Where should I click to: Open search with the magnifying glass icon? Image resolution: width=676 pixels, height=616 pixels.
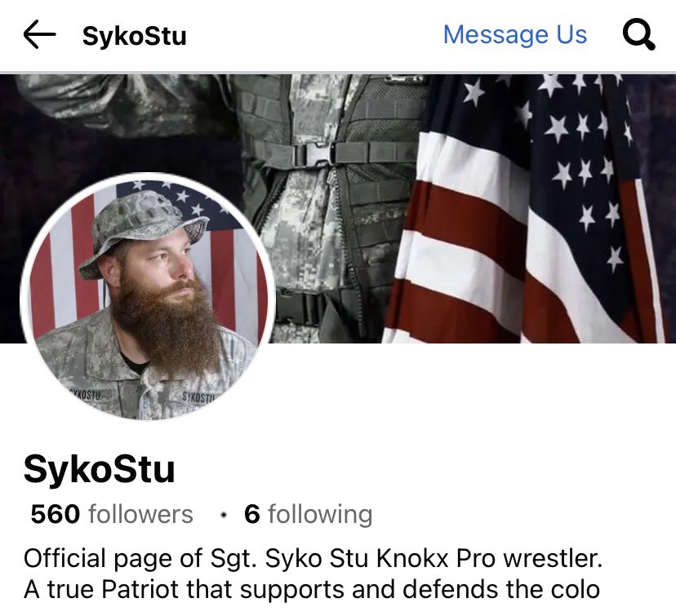point(639,35)
